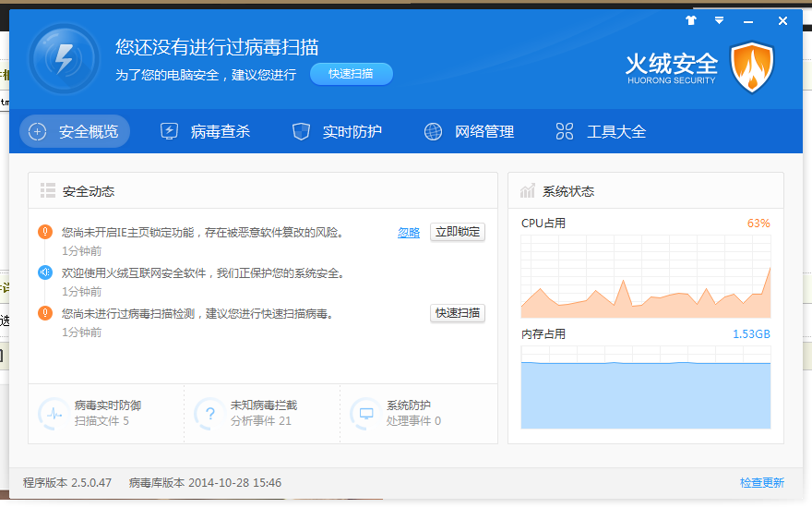Open the 系统防护 panel label
This screenshot has height=508, width=812.
[409, 405]
